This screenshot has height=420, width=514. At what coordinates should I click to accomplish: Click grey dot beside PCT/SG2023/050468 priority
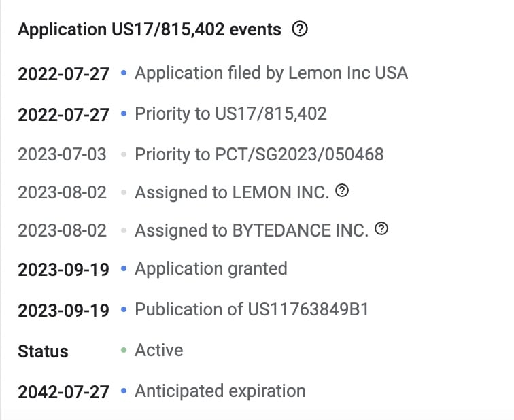click(x=124, y=154)
